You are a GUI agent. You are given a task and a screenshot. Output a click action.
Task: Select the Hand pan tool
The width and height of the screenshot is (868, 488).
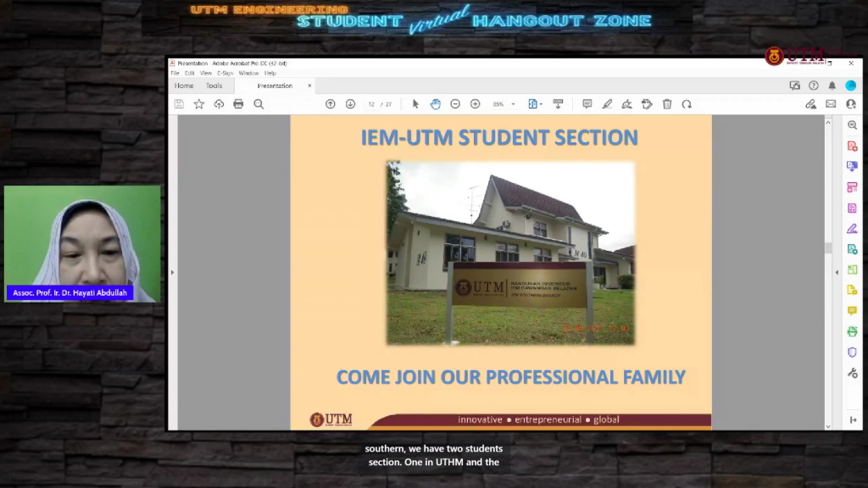(x=435, y=104)
